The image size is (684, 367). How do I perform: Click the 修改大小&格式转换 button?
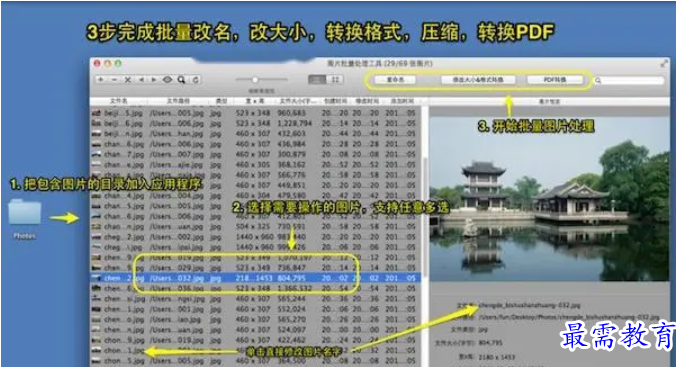478,80
